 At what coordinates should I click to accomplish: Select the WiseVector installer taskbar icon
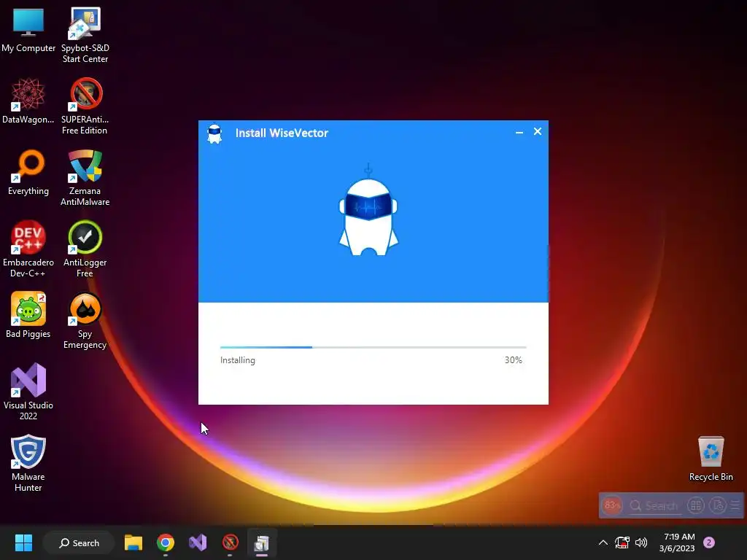(x=262, y=542)
